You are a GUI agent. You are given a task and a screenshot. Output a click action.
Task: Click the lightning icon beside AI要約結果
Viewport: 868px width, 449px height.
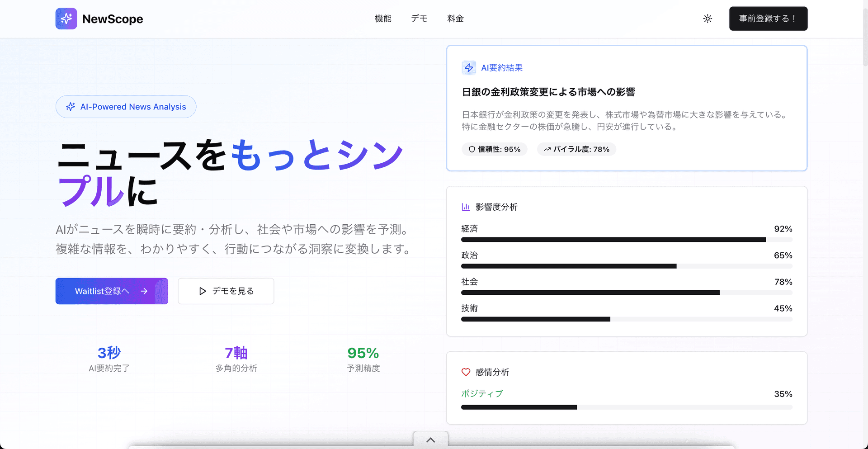point(469,67)
